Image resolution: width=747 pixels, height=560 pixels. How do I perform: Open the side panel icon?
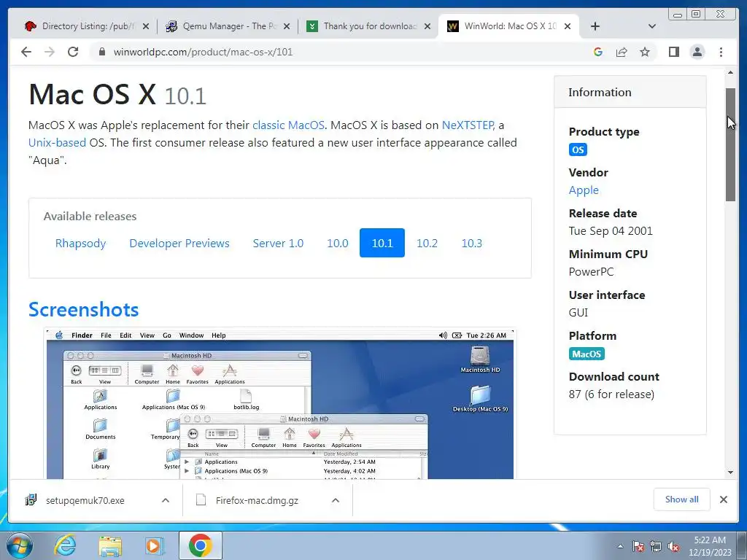click(673, 52)
